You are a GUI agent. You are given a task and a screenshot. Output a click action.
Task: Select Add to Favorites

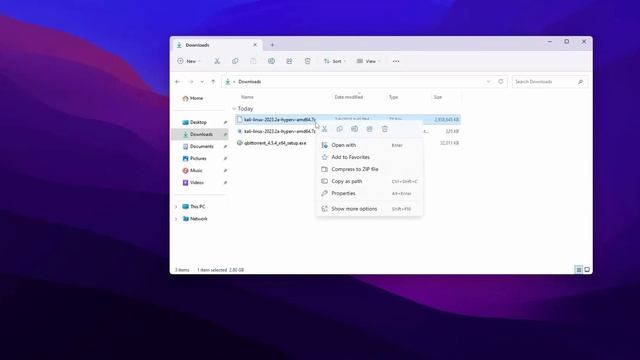point(369,157)
